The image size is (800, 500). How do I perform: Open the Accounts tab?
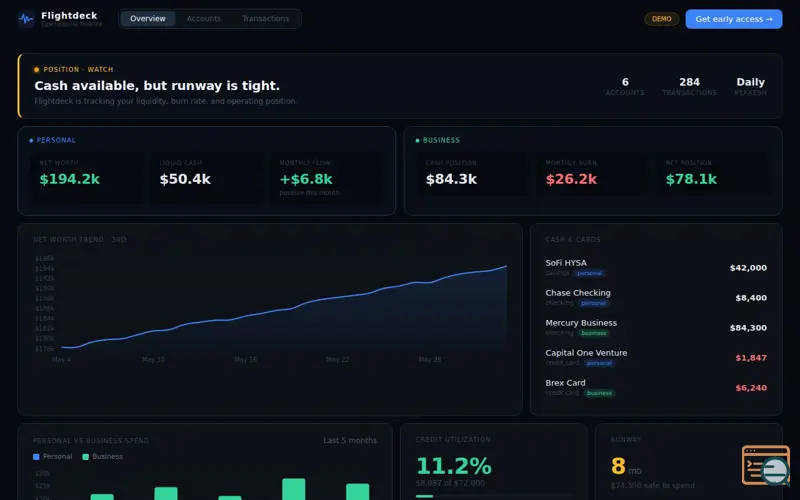pos(204,19)
